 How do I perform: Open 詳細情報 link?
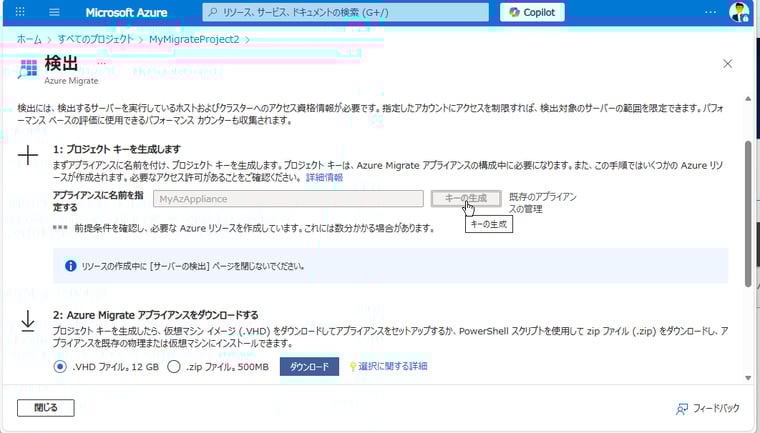click(324, 177)
